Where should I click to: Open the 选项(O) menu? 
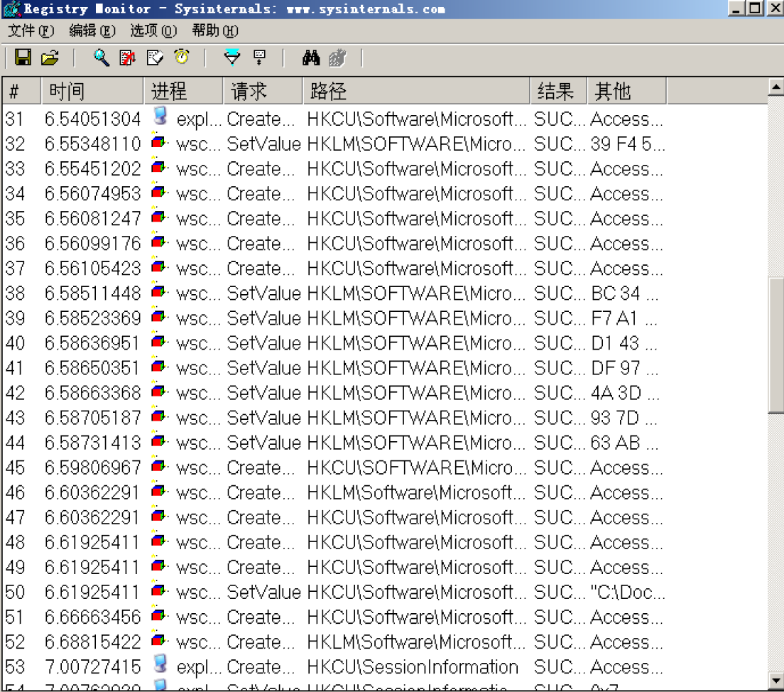point(154,31)
